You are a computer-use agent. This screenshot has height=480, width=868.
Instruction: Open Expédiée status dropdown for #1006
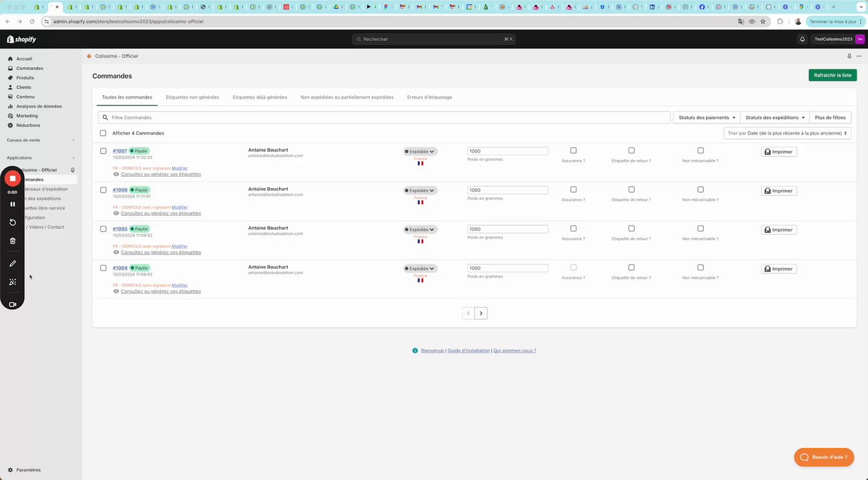pyautogui.click(x=420, y=191)
